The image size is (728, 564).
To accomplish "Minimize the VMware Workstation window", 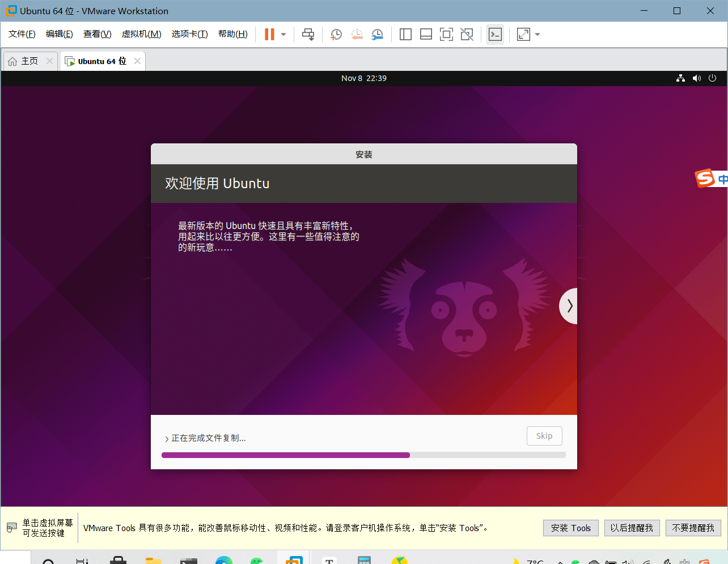I will (644, 11).
